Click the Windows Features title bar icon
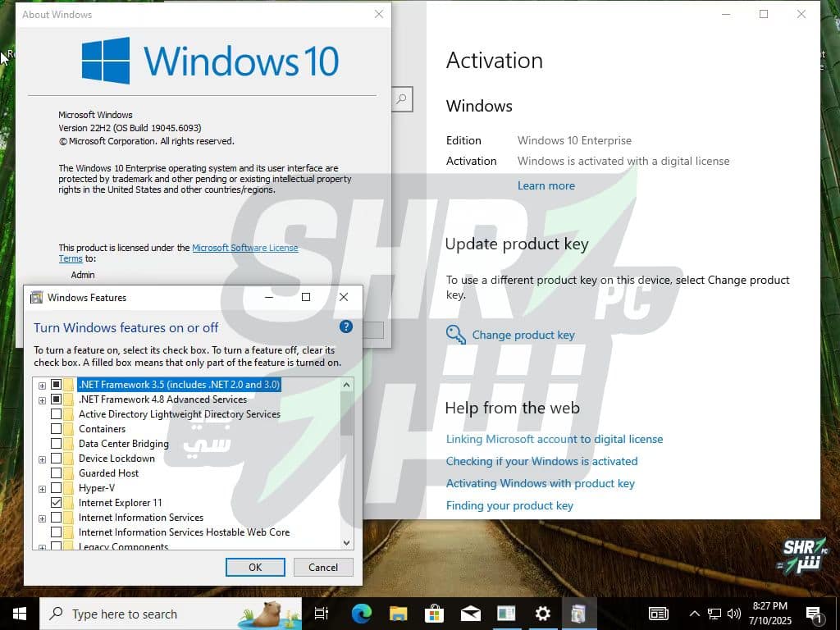840x630 pixels. 36,297
